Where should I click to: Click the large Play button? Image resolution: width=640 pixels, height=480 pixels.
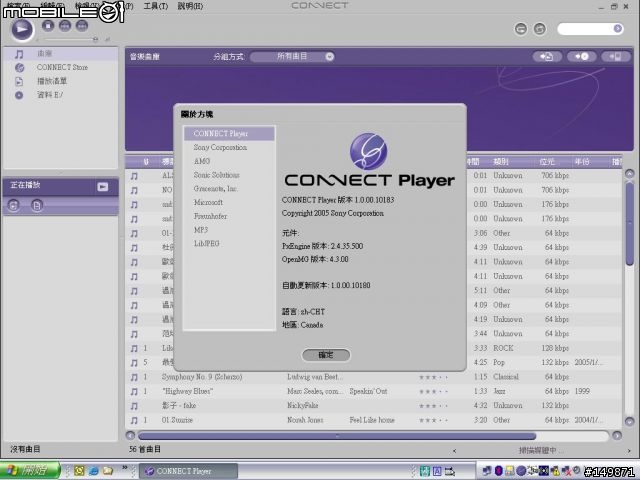22,29
